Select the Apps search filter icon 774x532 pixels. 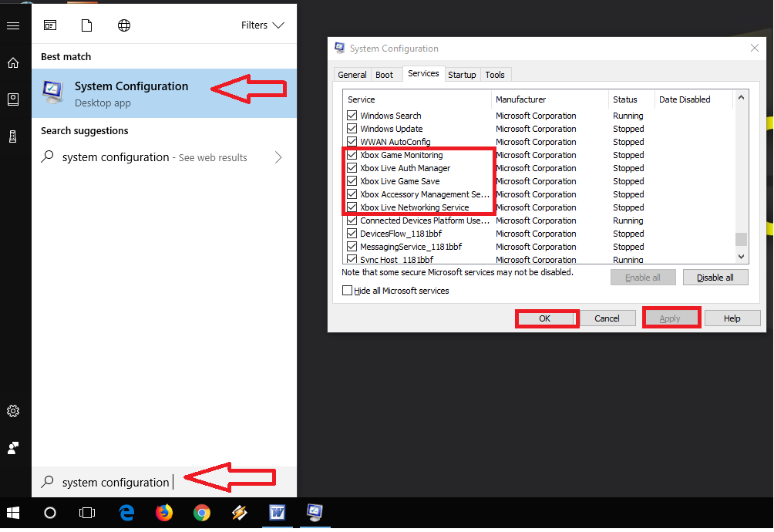tap(49, 25)
